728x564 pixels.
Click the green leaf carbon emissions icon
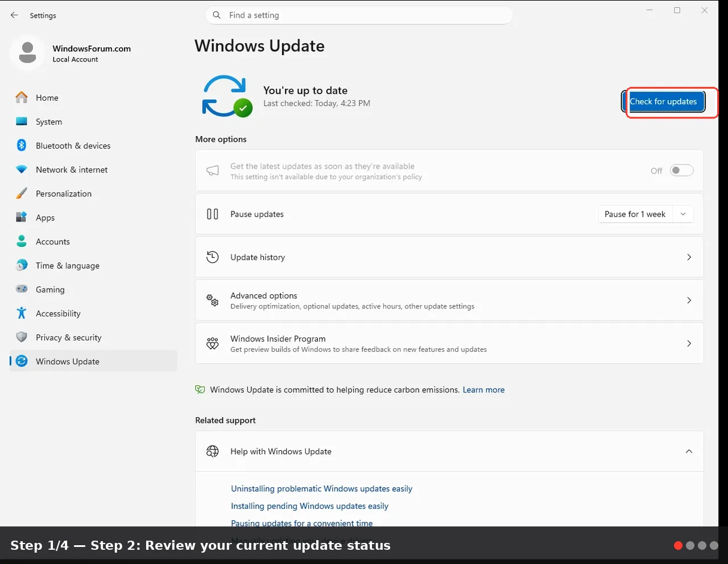[x=200, y=390]
